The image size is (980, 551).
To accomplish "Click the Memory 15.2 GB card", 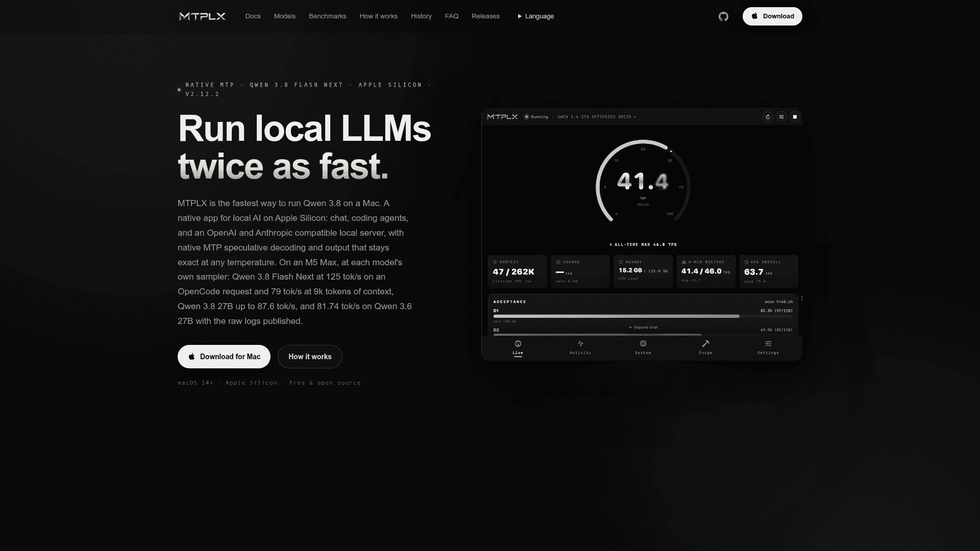I will point(643,271).
